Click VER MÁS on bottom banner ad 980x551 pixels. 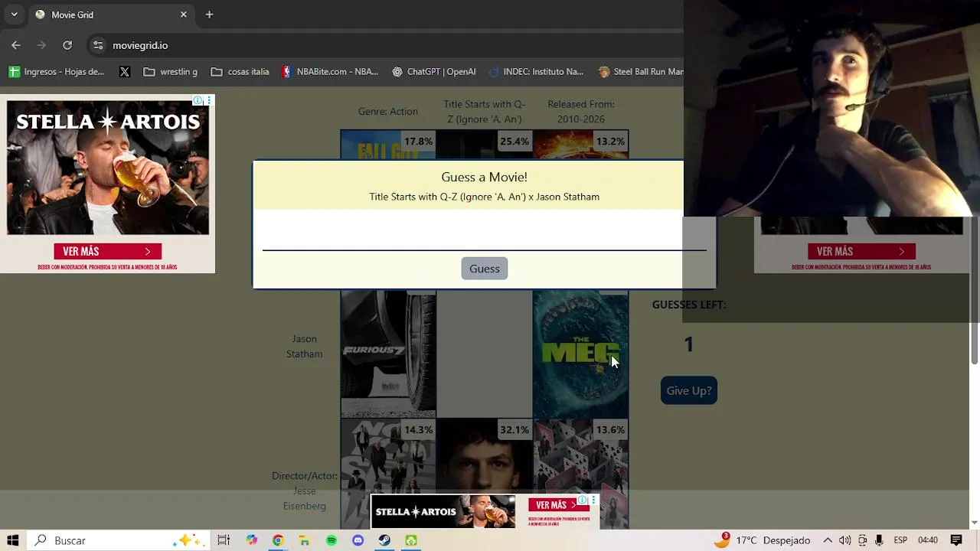point(559,505)
